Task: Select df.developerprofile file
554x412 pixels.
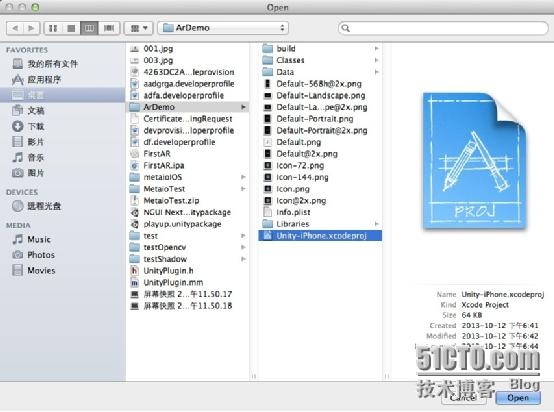Action: tap(187, 142)
